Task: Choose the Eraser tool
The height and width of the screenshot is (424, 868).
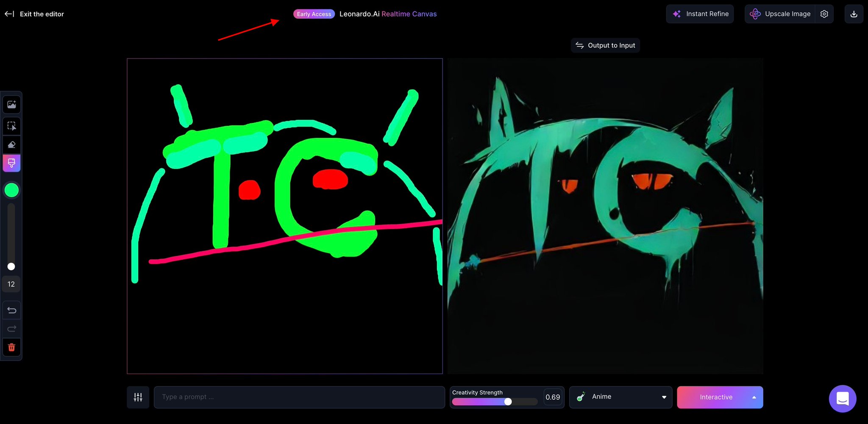Action: (x=11, y=145)
